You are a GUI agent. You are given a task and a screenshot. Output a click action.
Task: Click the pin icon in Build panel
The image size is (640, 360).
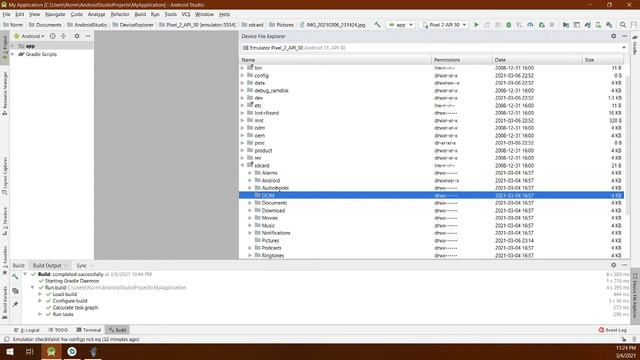pos(15,304)
